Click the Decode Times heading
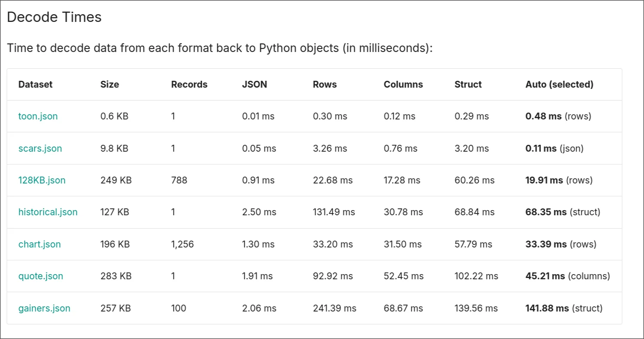The width and height of the screenshot is (644, 339). coord(54,17)
